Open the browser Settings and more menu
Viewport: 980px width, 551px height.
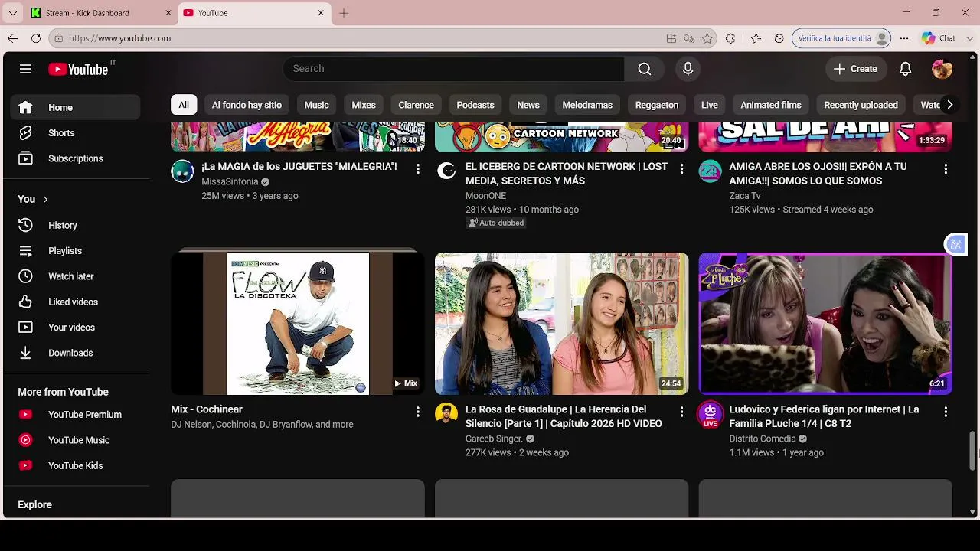(904, 38)
